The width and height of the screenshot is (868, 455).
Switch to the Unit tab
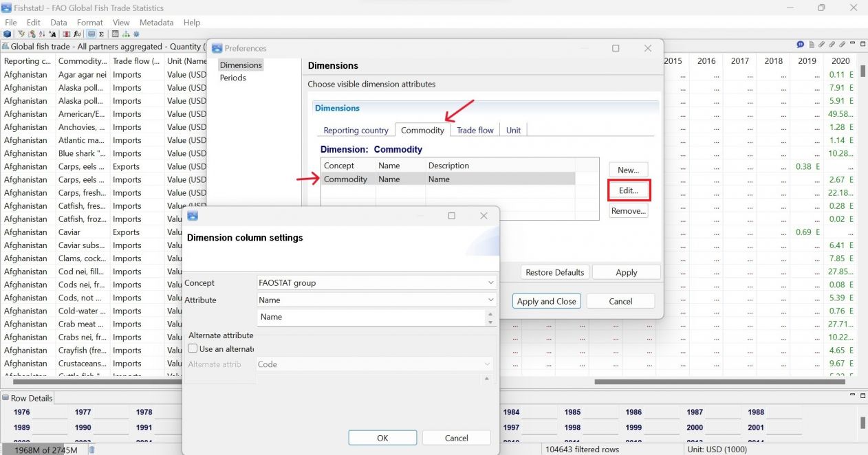(x=514, y=130)
